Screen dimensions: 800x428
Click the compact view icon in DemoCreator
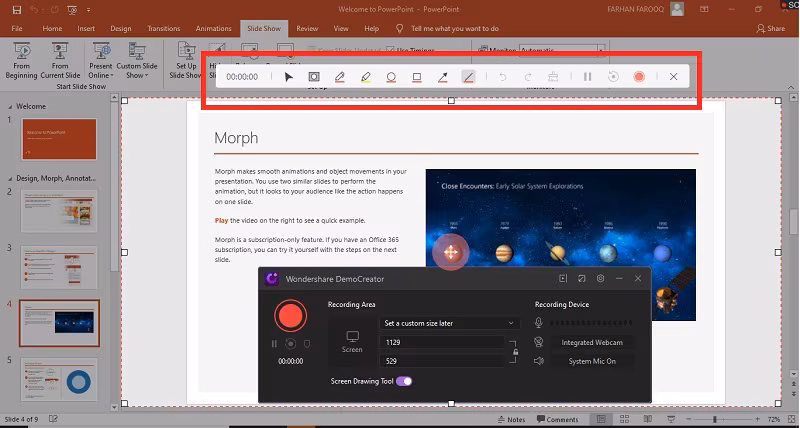(x=581, y=279)
